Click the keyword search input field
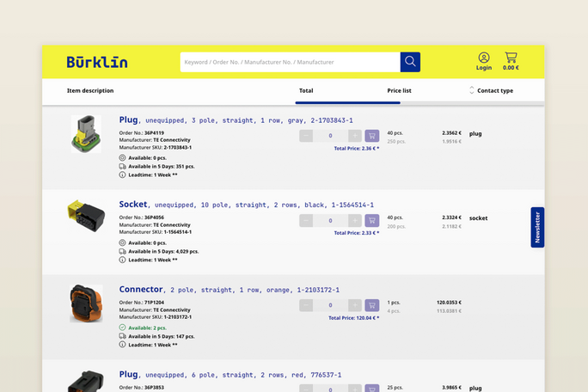588x392 pixels. pyautogui.click(x=290, y=62)
